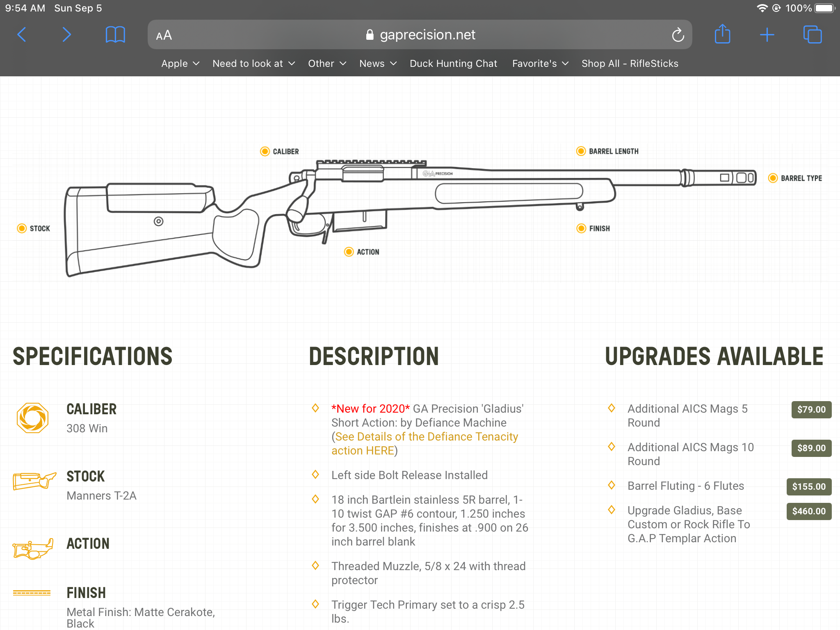Click the $460.00 Templar upgrade price
Screen dimensions: 840x630
[x=809, y=511]
